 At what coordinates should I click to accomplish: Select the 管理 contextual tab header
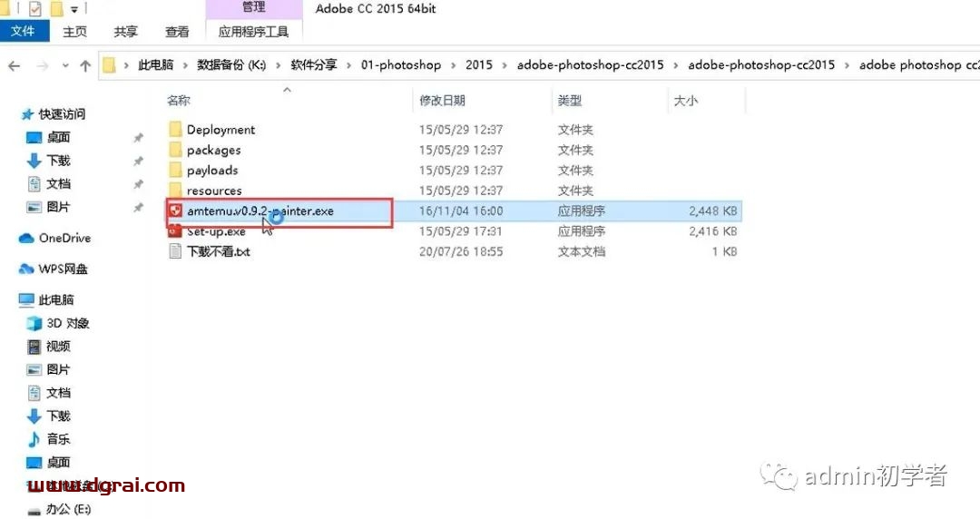coord(254,8)
